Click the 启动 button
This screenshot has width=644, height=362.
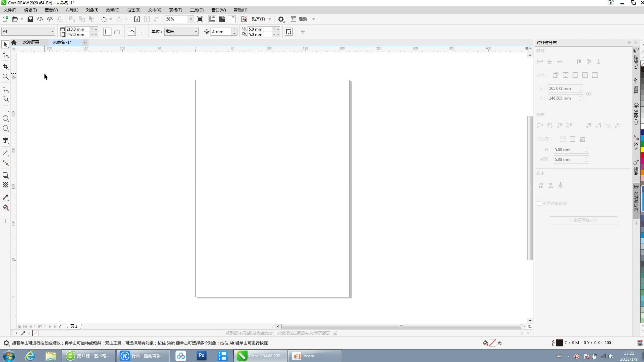302,19
